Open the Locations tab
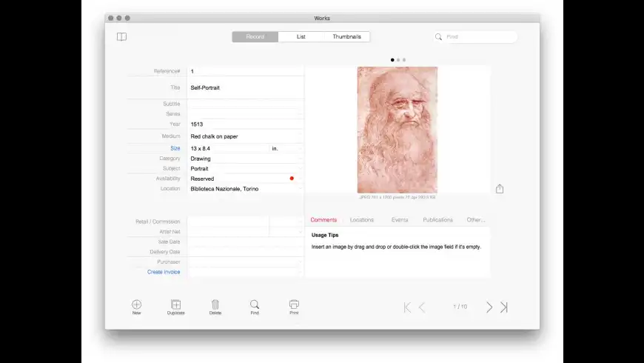The image size is (644, 363). pos(362,220)
